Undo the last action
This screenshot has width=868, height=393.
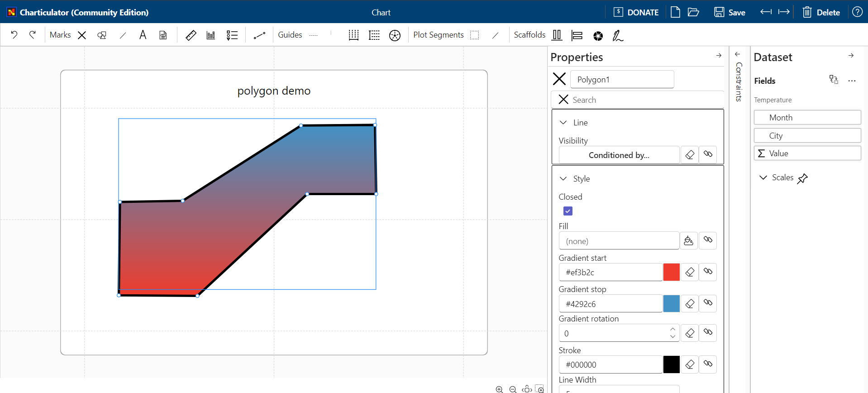[x=14, y=35]
